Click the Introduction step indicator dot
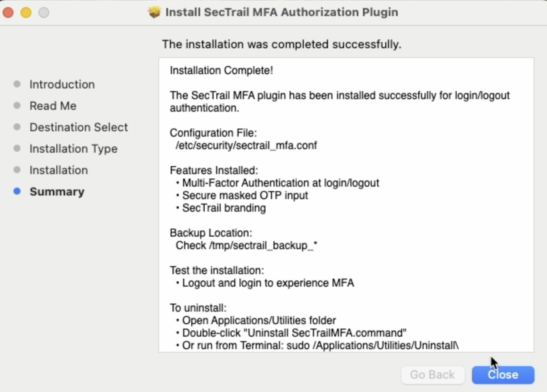 tap(17, 84)
